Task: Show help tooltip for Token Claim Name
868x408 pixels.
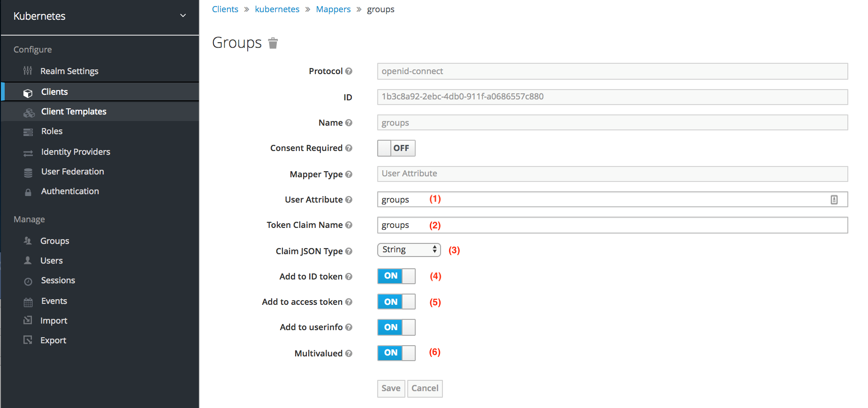Action: 349,225
